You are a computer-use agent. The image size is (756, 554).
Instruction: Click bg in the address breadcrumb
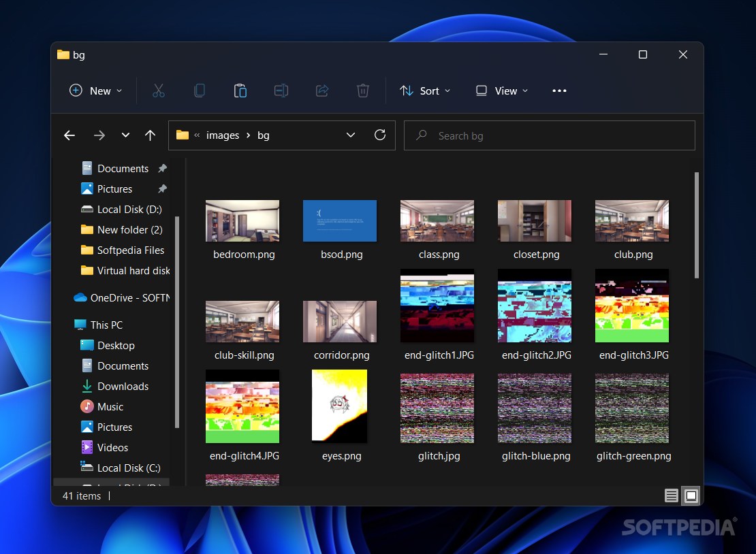(x=264, y=135)
